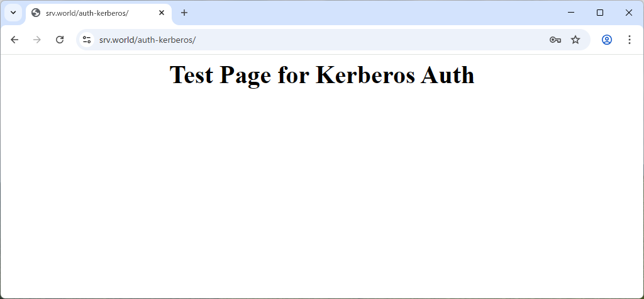Maximize the browser window
644x299 pixels.
click(x=600, y=13)
